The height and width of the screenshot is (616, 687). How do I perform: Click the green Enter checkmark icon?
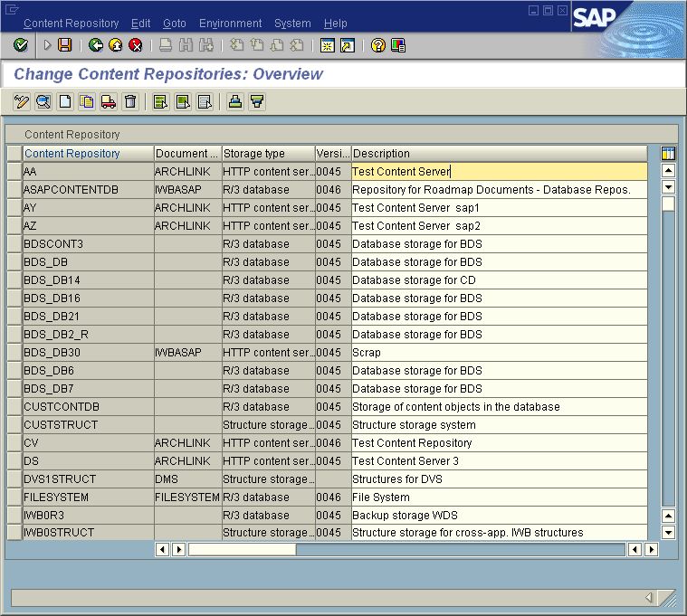(20, 45)
